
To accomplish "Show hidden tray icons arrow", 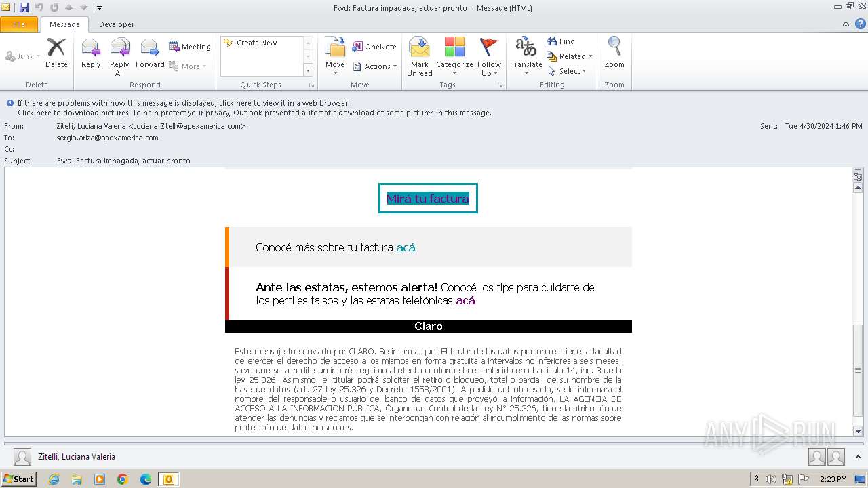I will [x=756, y=479].
